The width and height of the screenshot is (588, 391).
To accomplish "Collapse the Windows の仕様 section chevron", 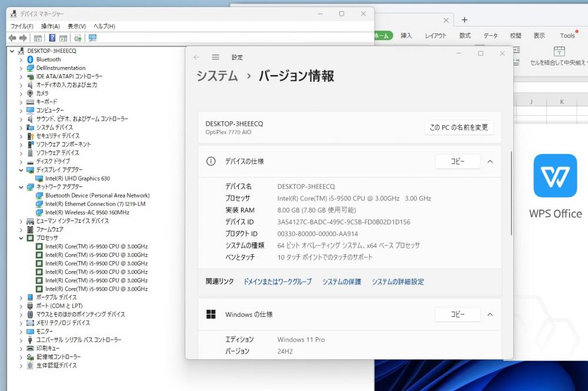I will point(490,315).
